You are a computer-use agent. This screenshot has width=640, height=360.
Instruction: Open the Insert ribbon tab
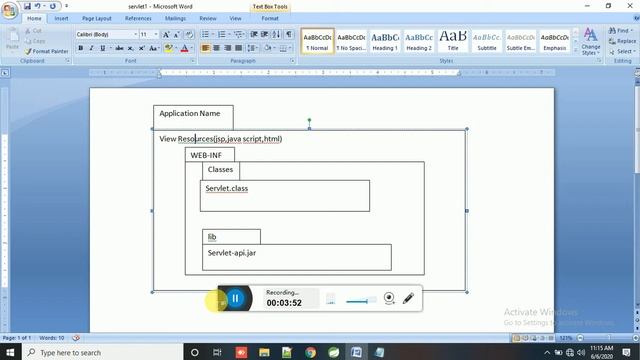click(61, 18)
